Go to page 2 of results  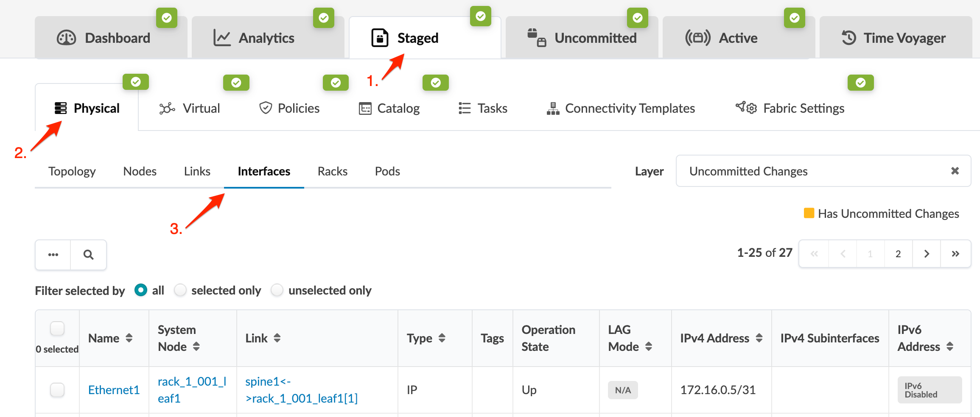[898, 254]
